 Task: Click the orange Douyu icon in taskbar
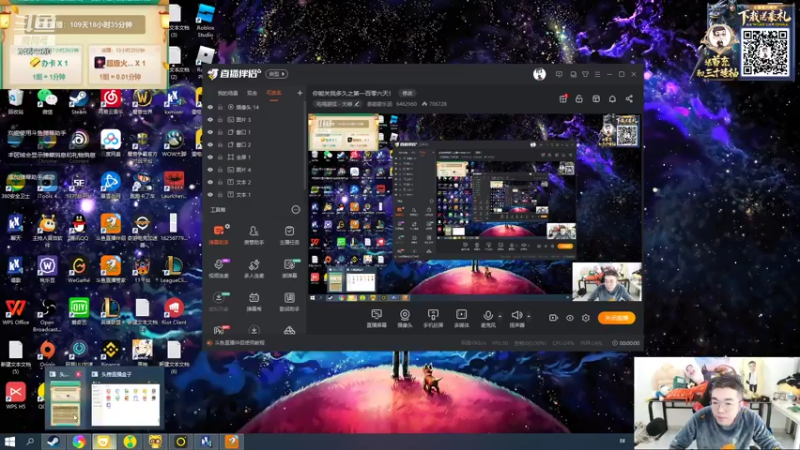232,441
